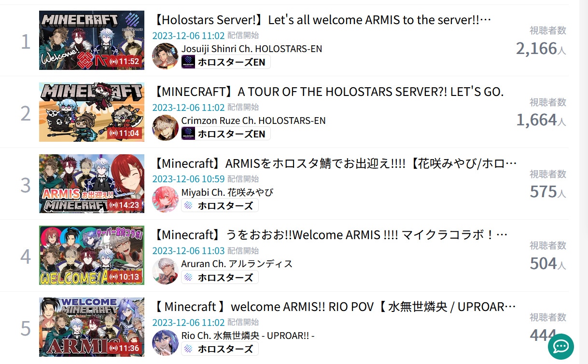Select the ホロスターズEN tag under Crimzon Ruze

226,134
